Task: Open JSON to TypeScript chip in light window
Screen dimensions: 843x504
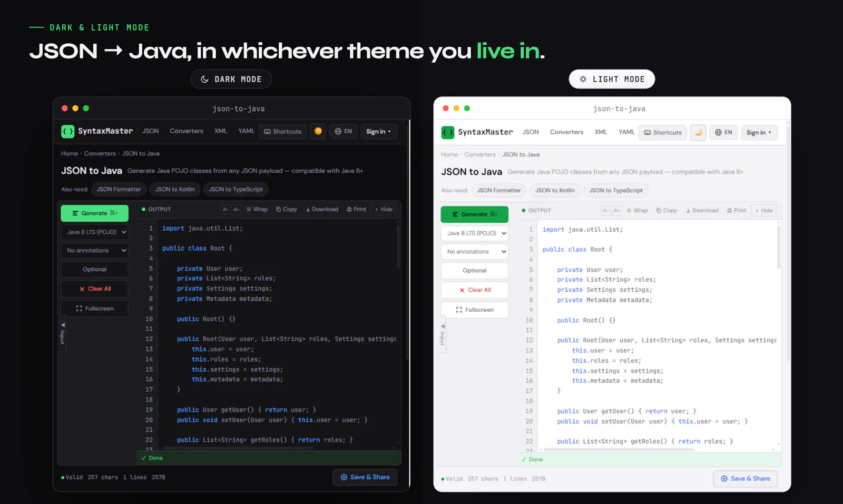Action: pos(616,190)
